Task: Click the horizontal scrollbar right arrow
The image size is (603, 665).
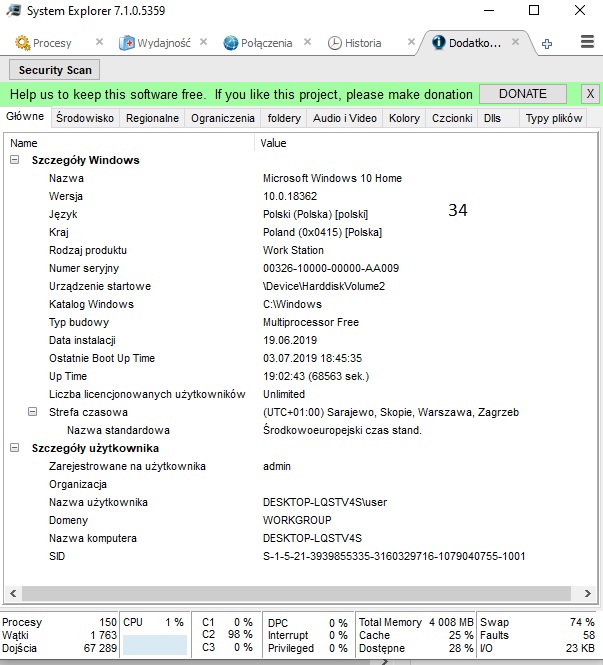Action: tap(587, 593)
